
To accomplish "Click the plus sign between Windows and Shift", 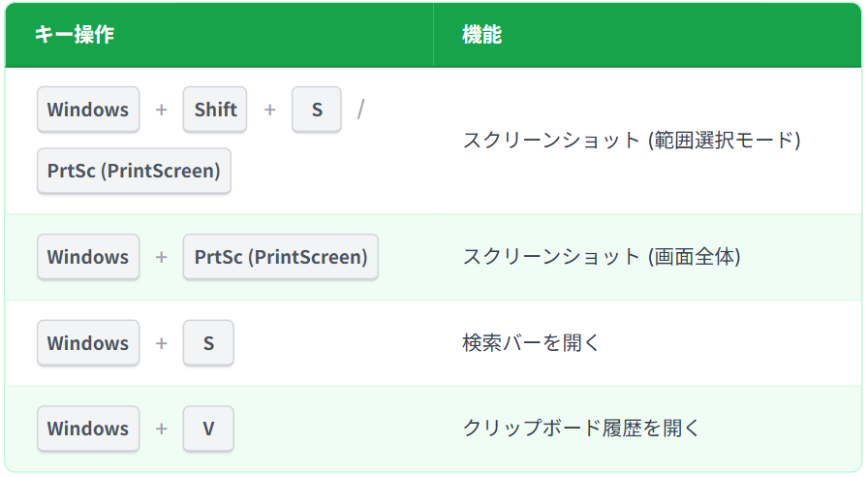I will tap(161, 110).
